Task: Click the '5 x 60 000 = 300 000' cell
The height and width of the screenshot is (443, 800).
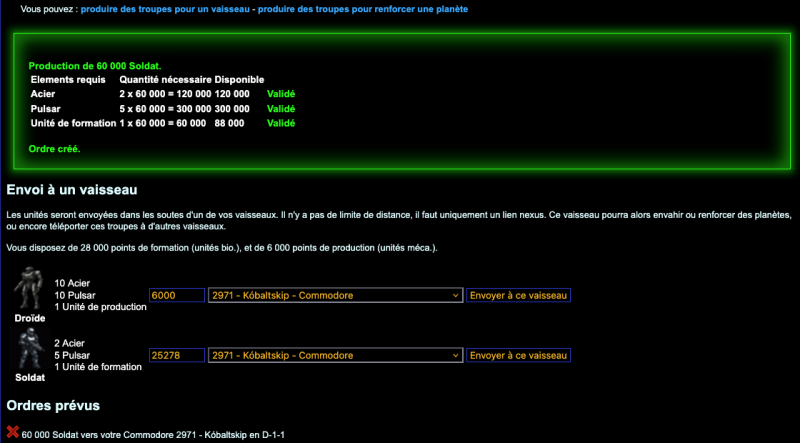Action: 166,109
